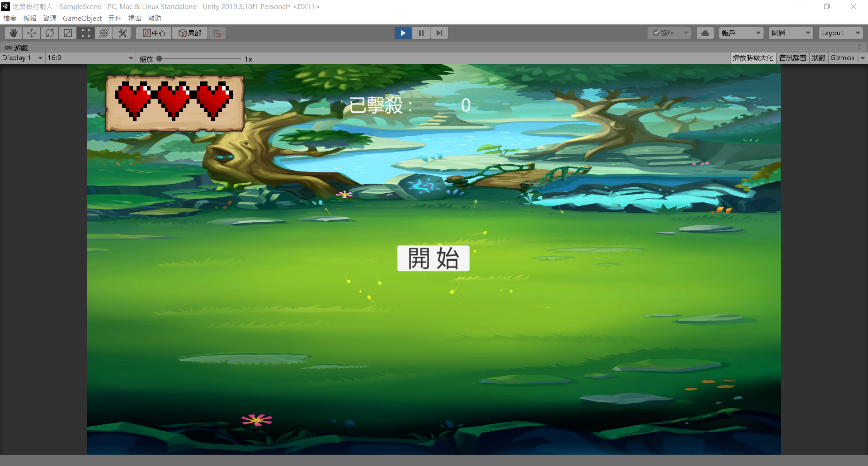The height and width of the screenshot is (466, 868).
Task: Select the Move tool
Action: point(31,33)
